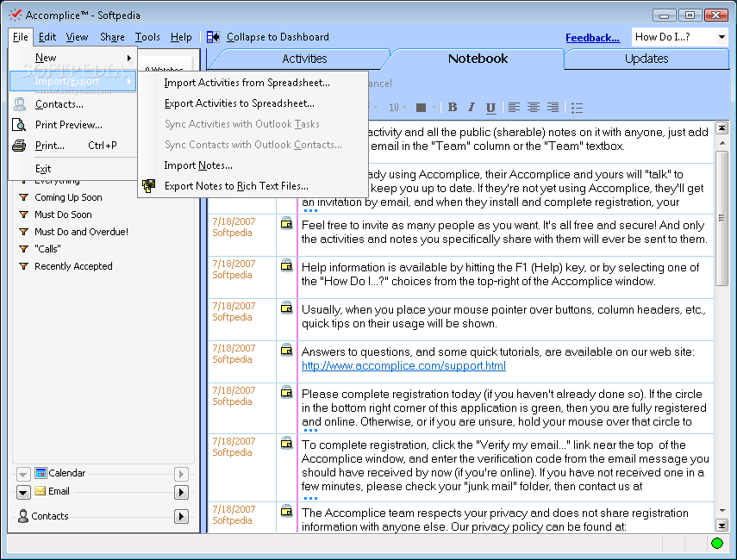Click the scrollbar up arrow

coord(721,142)
